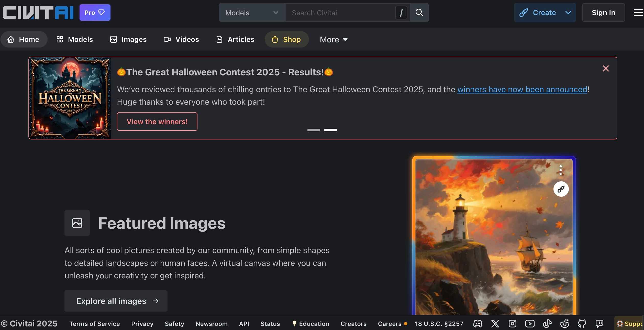Viewport: 644px width, 330px height.
Task: Expand the More navigation menu
Action: pyautogui.click(x=334, y=40)
